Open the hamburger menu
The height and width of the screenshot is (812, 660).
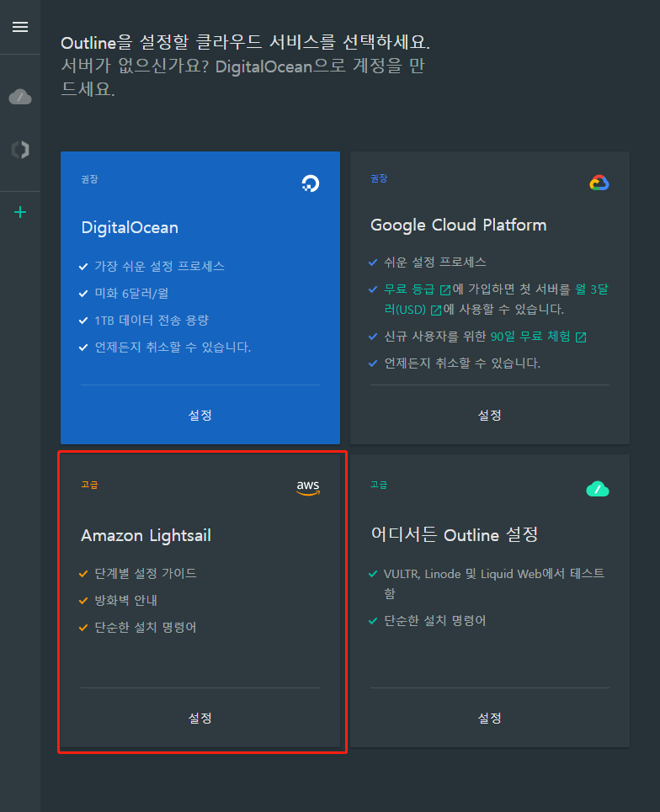point(20,27)
